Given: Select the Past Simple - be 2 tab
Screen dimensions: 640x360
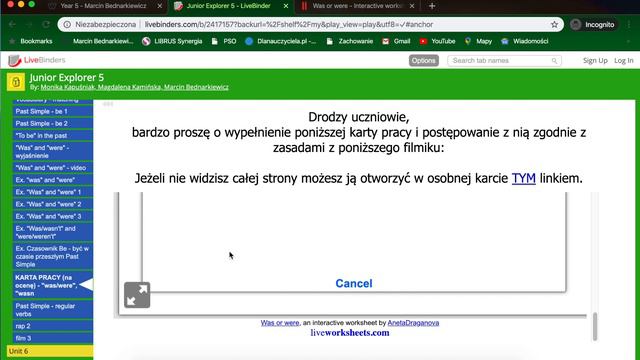Looking at the screenshot, I should point(53,123).
